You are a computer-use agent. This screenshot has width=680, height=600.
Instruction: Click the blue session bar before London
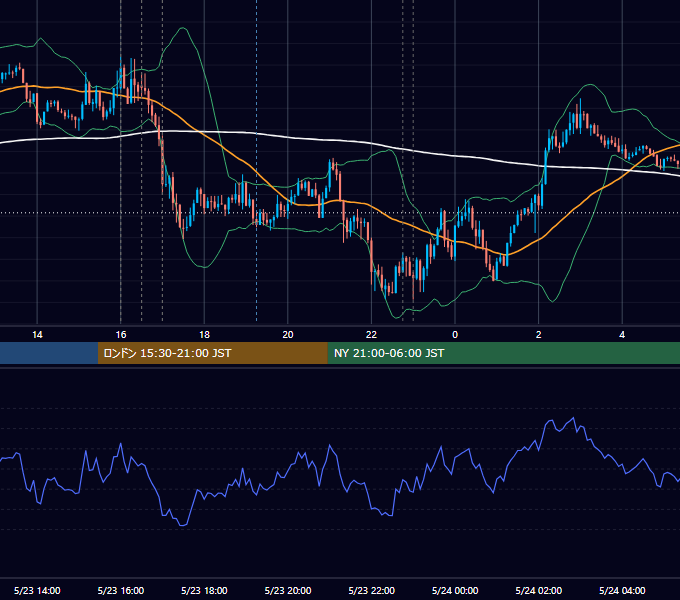49,353
